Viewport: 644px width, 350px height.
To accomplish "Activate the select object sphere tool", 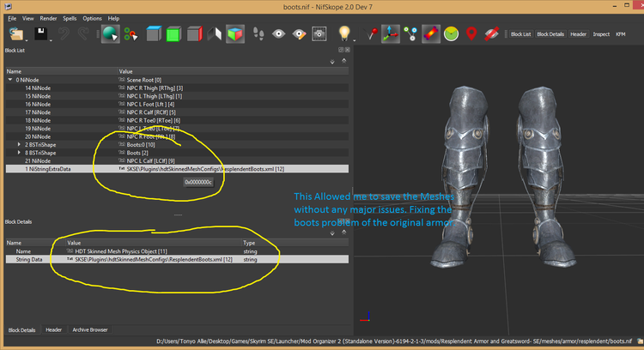I will coord(111,33).
